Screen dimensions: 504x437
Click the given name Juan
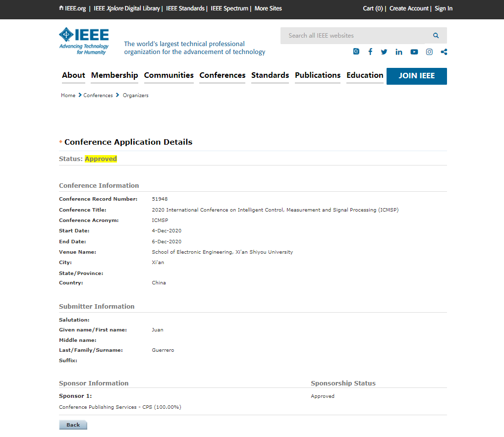click(x=158, y=329)
